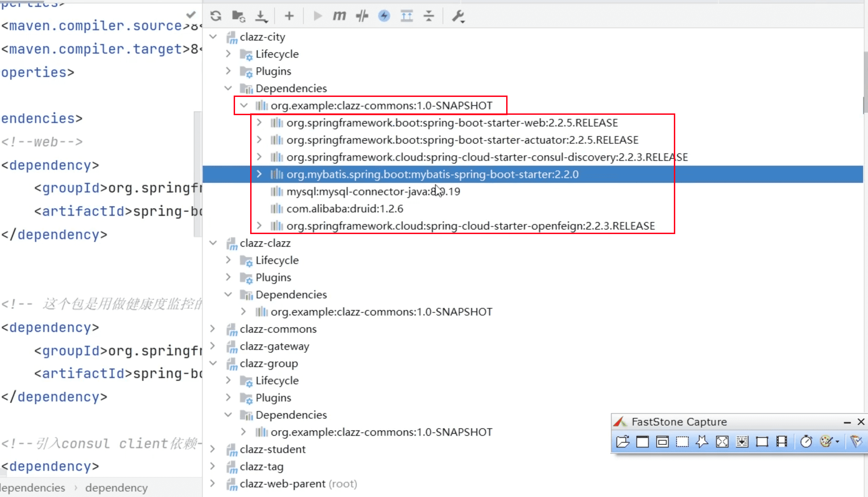Capture fixed-size region in FastStone
868x497 pixels.
tap(762, 441)
